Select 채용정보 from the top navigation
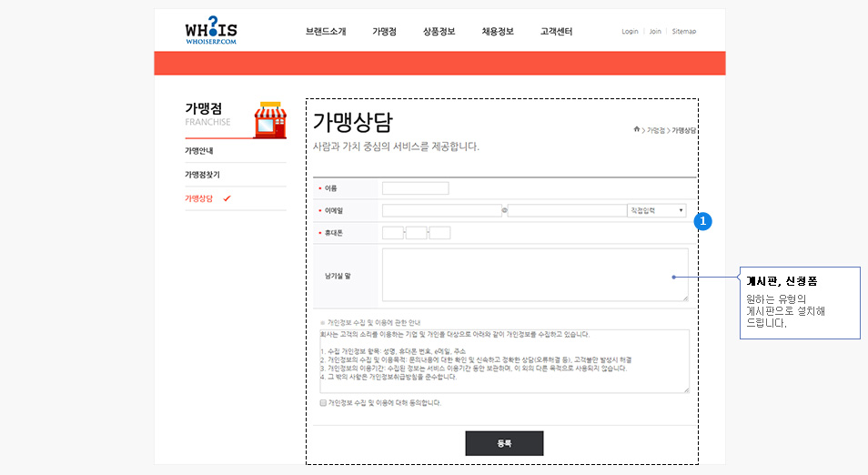The image size is (868, 475). click(498, 31)
